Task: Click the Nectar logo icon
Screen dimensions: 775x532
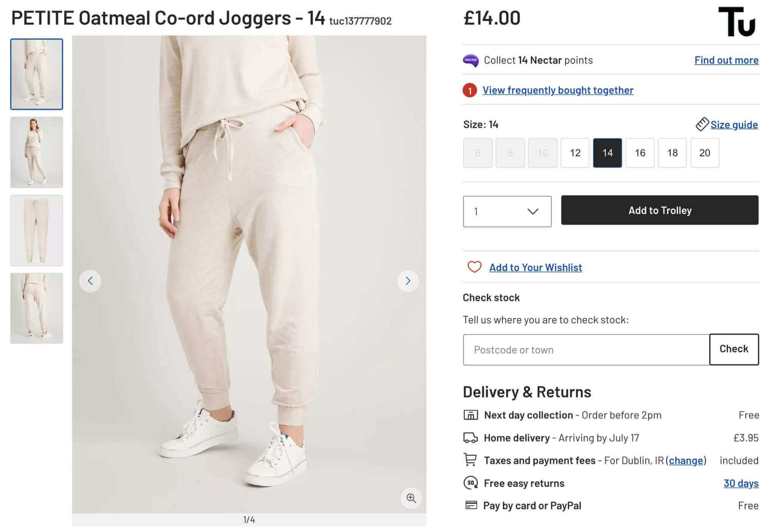Action: 471,60
